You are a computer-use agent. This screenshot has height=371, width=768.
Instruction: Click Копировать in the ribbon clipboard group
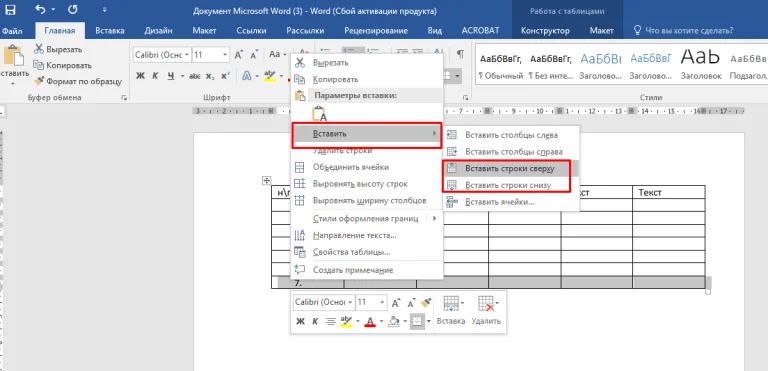(63, 65)
